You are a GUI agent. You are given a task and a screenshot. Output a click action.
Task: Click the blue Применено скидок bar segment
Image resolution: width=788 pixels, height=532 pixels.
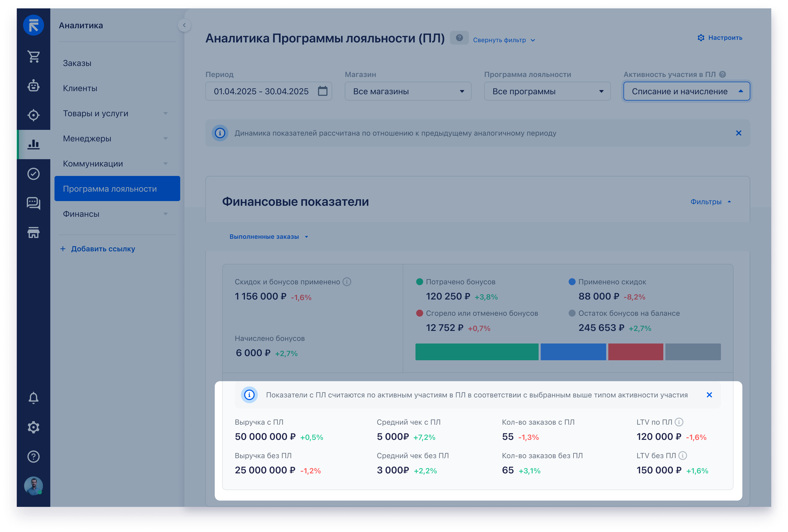click(573, 351)
